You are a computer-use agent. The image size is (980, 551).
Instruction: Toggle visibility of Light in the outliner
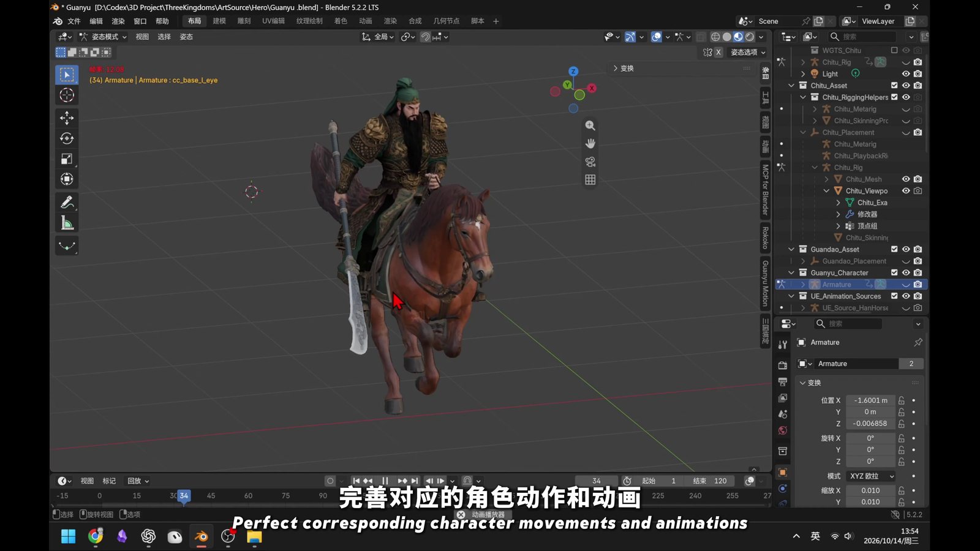906,74
